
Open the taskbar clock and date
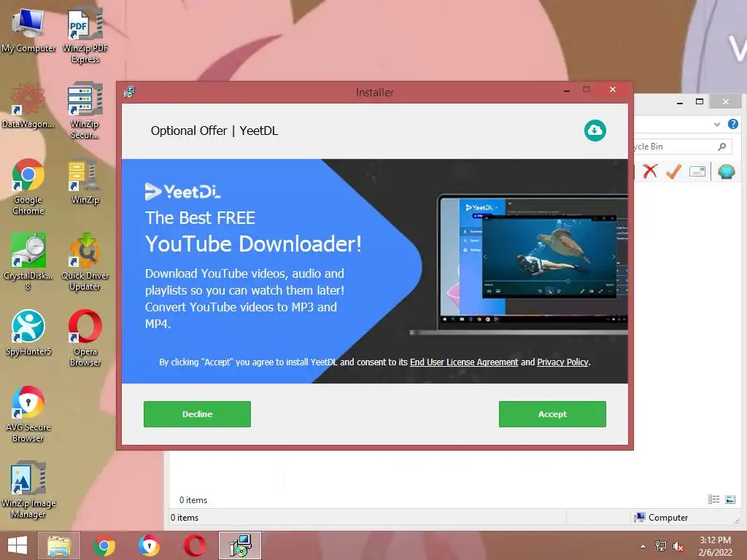pyautogui.click(x=715, y=546)
